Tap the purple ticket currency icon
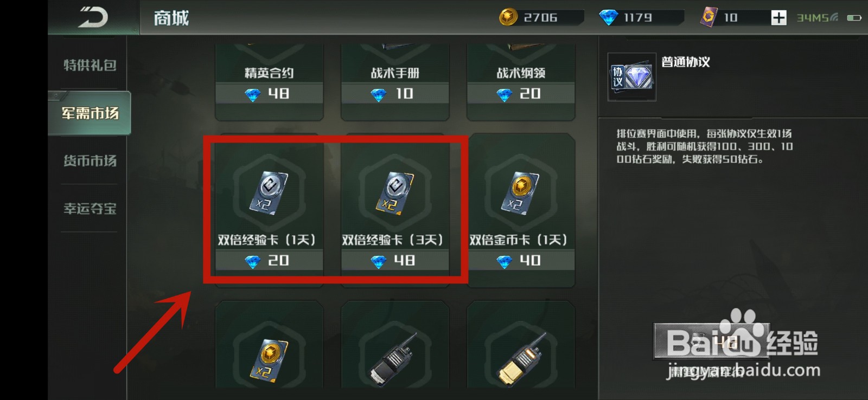Viewport: 868px width, 400px height. (x=709, y=17)
